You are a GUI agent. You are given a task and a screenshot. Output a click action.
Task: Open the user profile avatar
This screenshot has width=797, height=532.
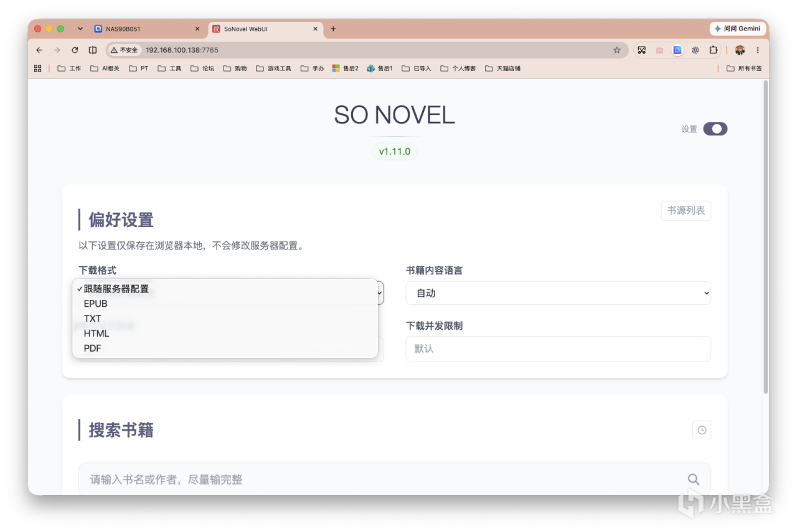point(740,50)
